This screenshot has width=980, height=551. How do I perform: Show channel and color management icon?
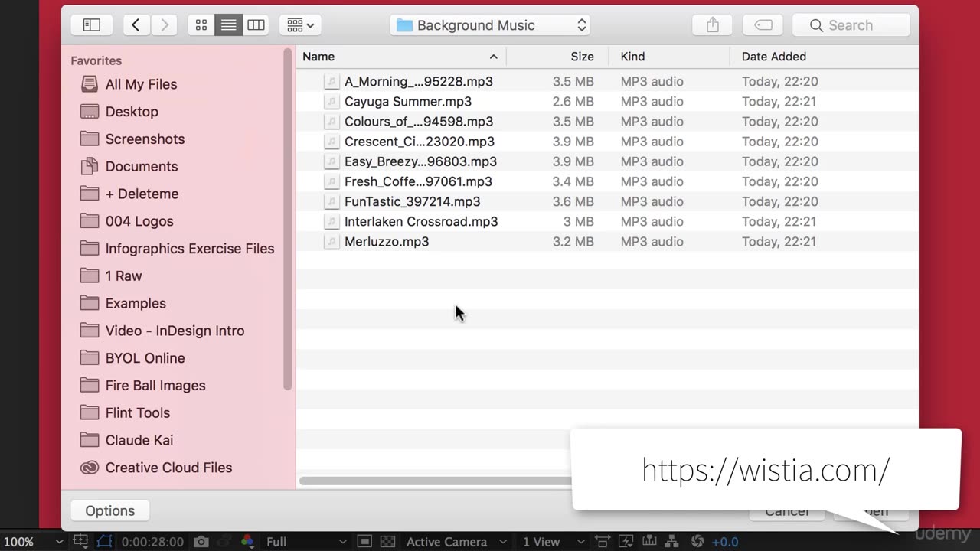tap(247, 542)
